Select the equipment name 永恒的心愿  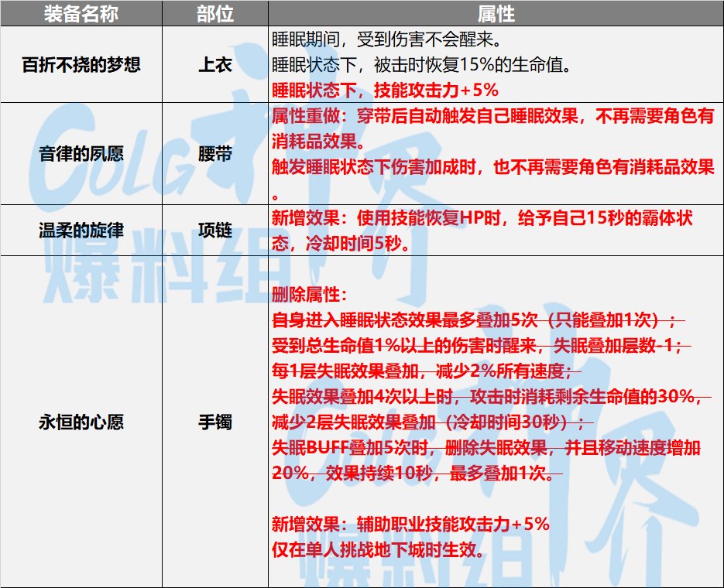[x=83, y=422]
